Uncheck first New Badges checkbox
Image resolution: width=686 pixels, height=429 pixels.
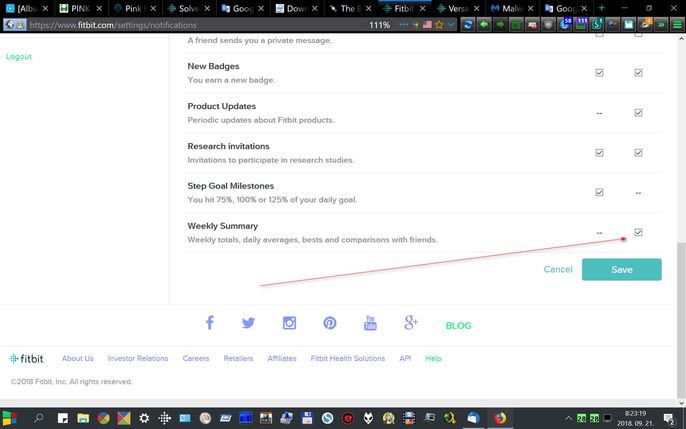coord(599,73)
